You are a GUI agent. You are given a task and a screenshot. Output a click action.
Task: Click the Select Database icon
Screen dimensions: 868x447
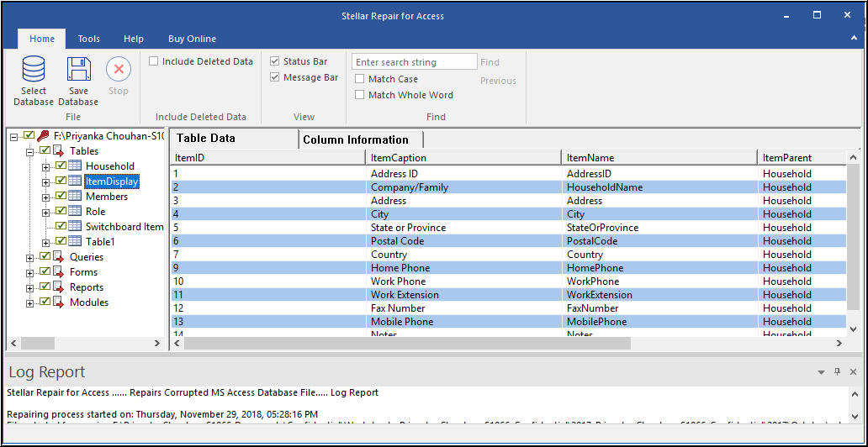tap(34, 69)
